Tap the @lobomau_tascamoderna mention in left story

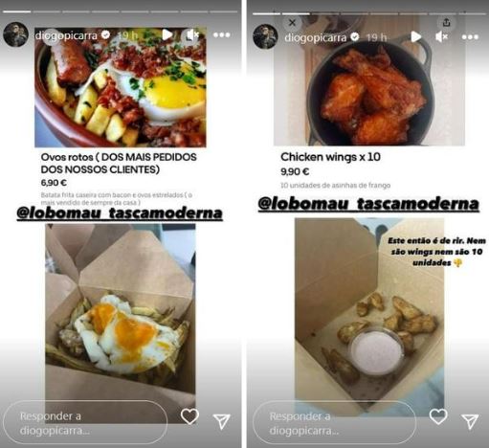[120, 213]
